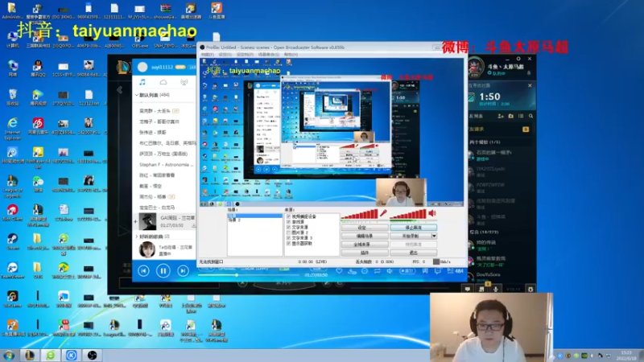Expand the 好听的歌曲 playlist group
Screen dimensions: 644x362
[137, 237]
